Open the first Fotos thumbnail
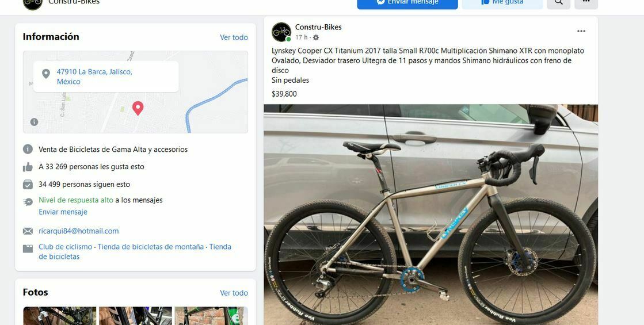This screenshot has height=325, width=644. pyautogui.click(x=59, y=316)
